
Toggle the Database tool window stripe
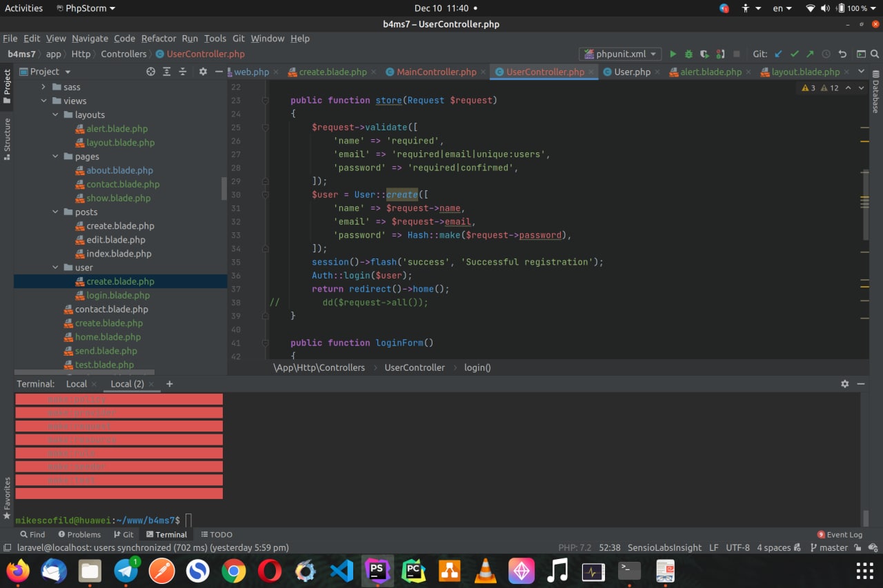[x=875, y=91]
